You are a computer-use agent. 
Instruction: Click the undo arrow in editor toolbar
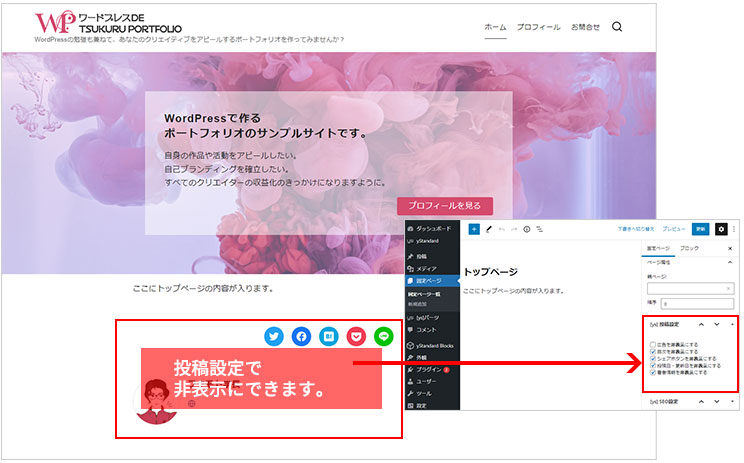(x=502, y=229)
